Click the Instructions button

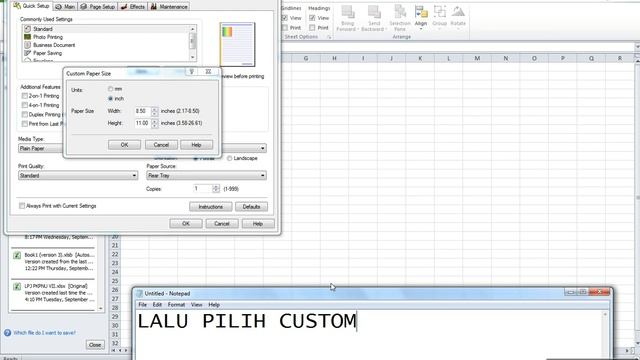tap(211, 207)
